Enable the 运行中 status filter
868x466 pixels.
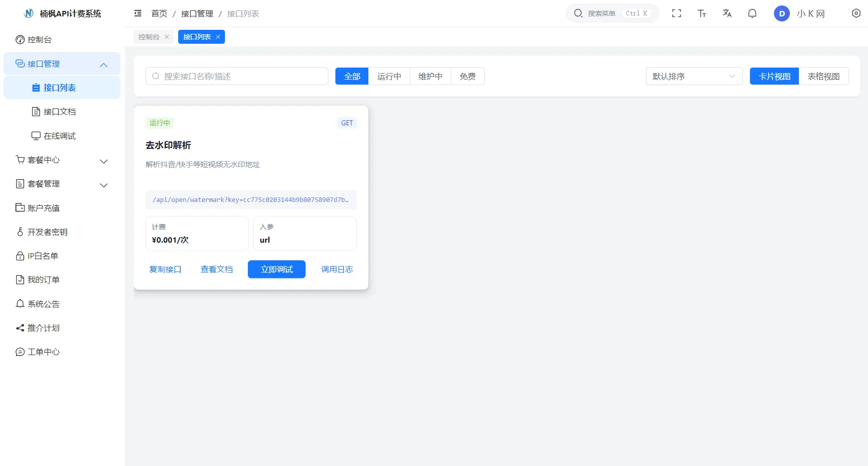click(x=389, y=76)
